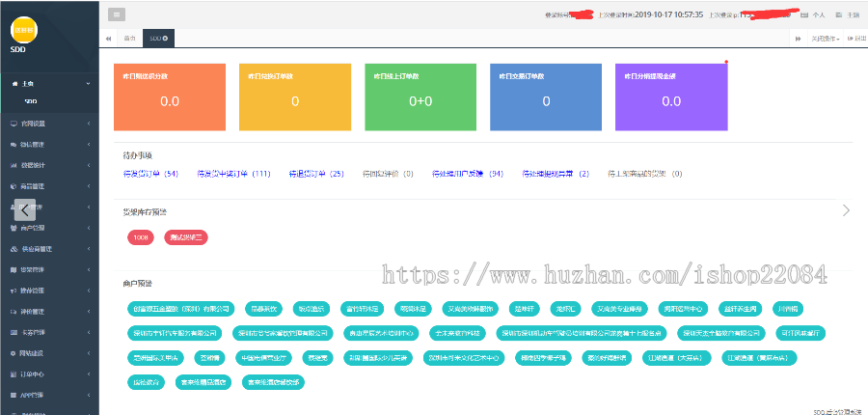The image size is (868, 415).
Task: Open the 待发货中奖订单 (111) link
Action: pos(233,174)
